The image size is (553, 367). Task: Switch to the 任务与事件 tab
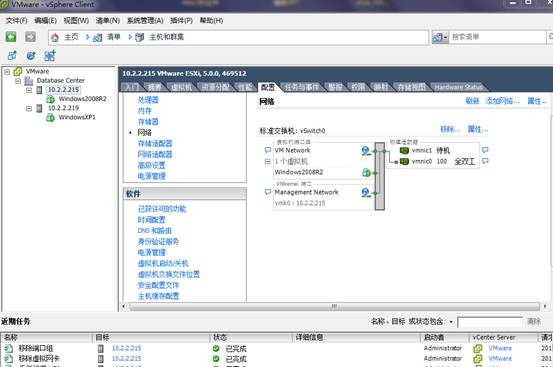pyautogui.click(x=302, y=87)
